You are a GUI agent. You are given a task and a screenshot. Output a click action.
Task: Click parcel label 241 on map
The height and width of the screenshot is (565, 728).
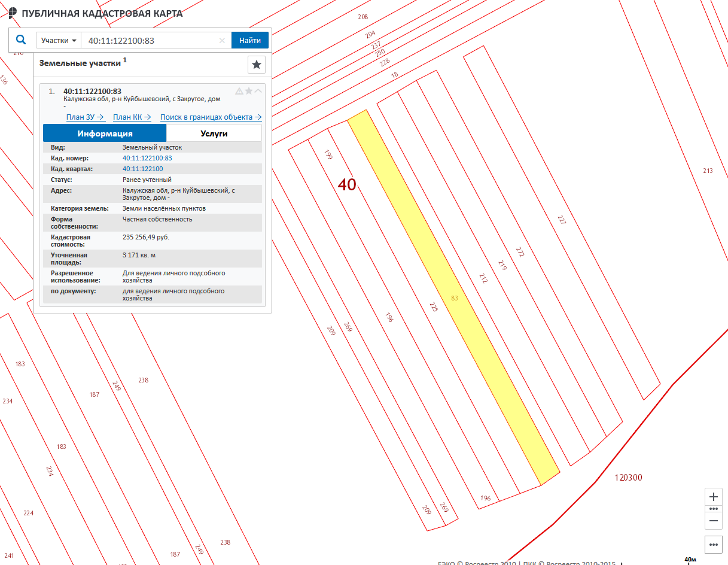(8, 555)
